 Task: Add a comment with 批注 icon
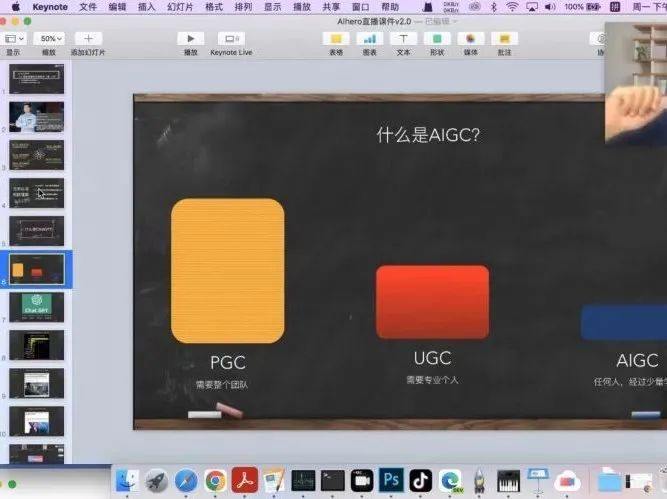(x=504, y=39)
